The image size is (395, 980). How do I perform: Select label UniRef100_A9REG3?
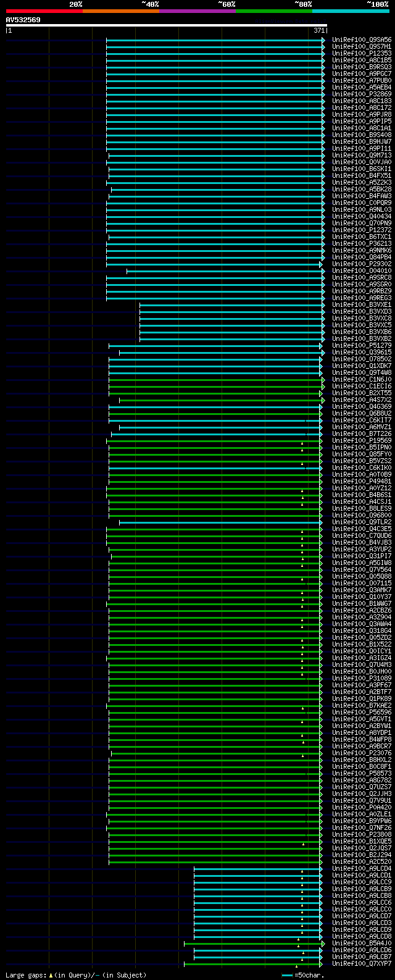[x=362, y=298]
